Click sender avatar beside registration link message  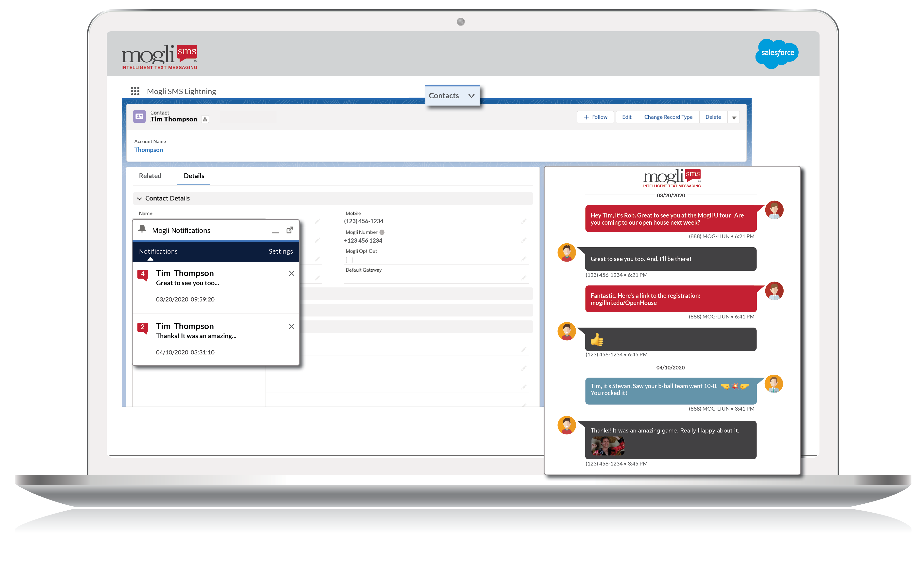tap(774, 291)
